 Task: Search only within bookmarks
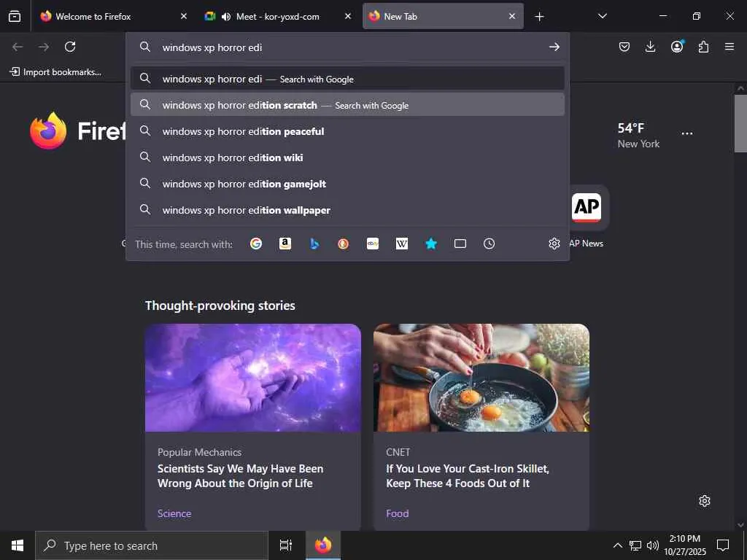431,244
